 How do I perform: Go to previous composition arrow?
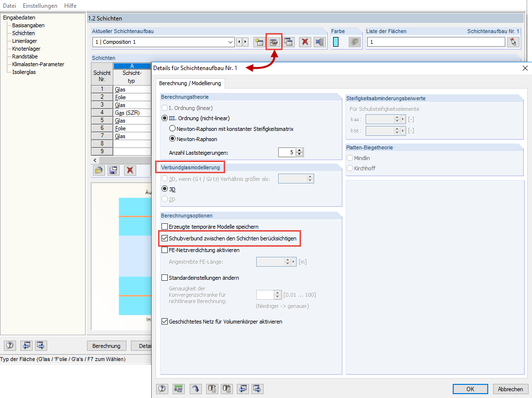point(239,42)
